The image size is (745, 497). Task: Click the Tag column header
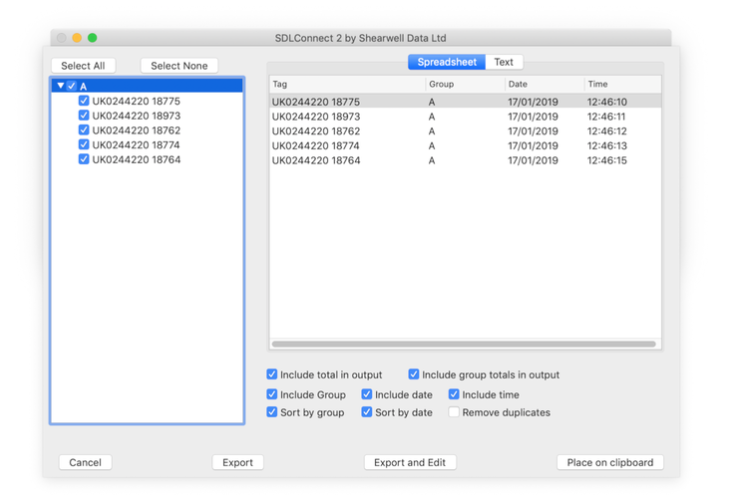click(347, 85)
